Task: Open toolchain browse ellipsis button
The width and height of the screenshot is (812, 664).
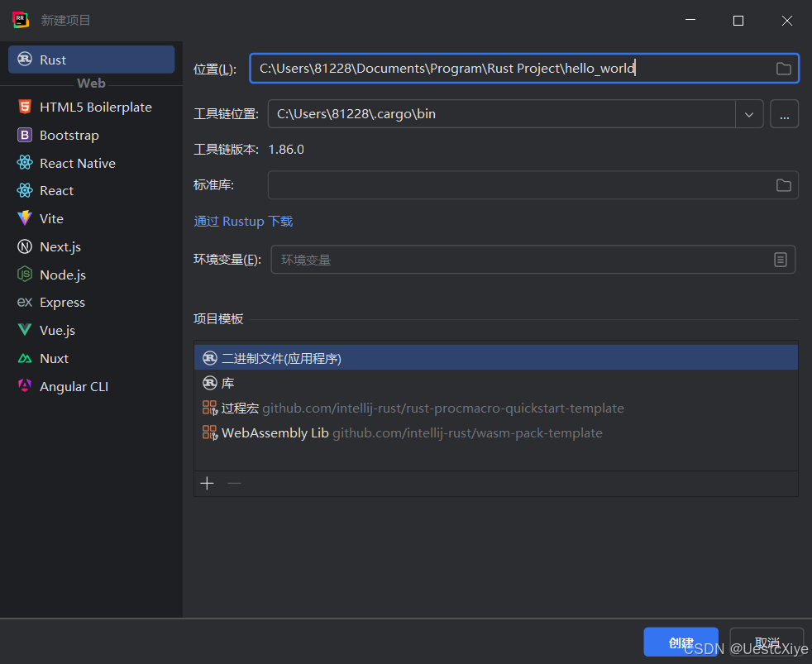Action: point(784,114)
